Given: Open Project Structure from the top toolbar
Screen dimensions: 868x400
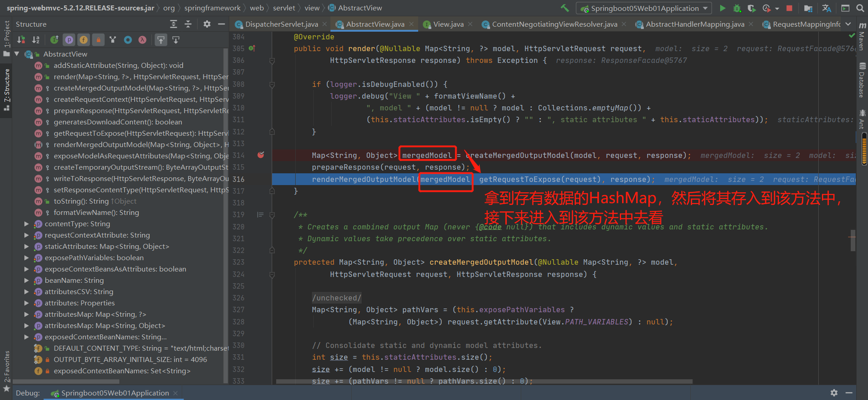Looking at the screenshot, I should click(808, 8).
